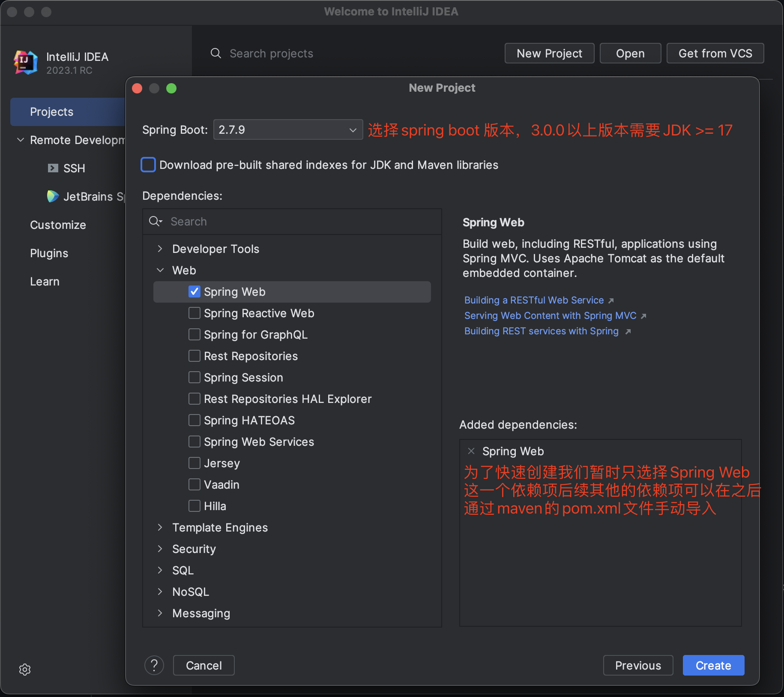Open the Plugins section

click(x=49, y=253)
